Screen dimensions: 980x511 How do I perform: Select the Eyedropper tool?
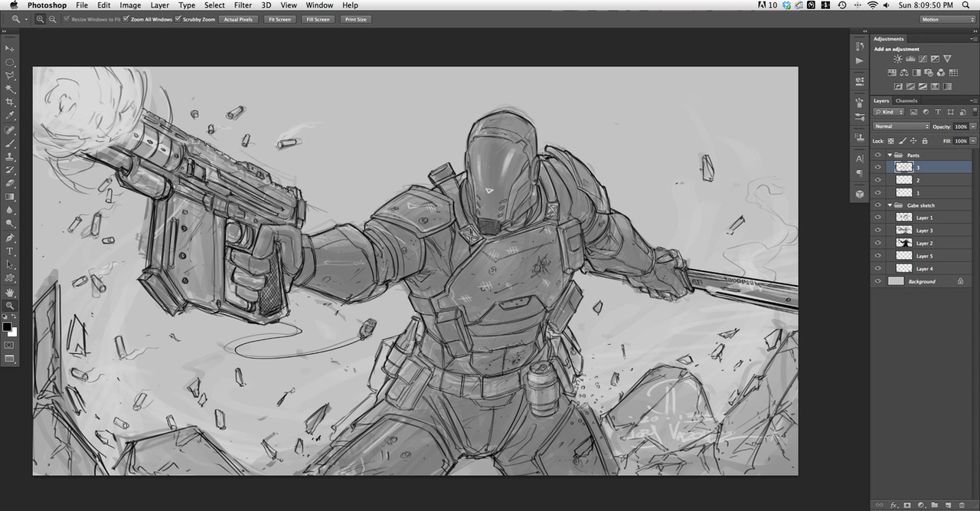(10, 115)
